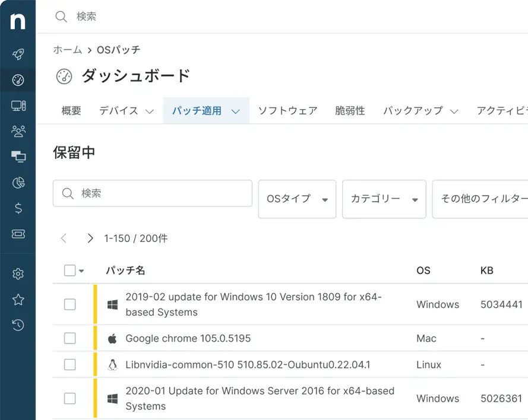528x420 pixels.
Task: Click the Linux OS cell
Action: pos(429,365)
